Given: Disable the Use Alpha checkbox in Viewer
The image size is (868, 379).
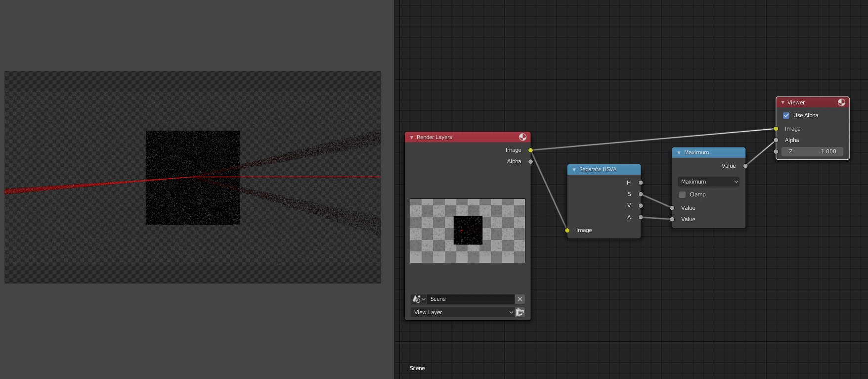Looking at the screenshot, I should tap(786, 115).
